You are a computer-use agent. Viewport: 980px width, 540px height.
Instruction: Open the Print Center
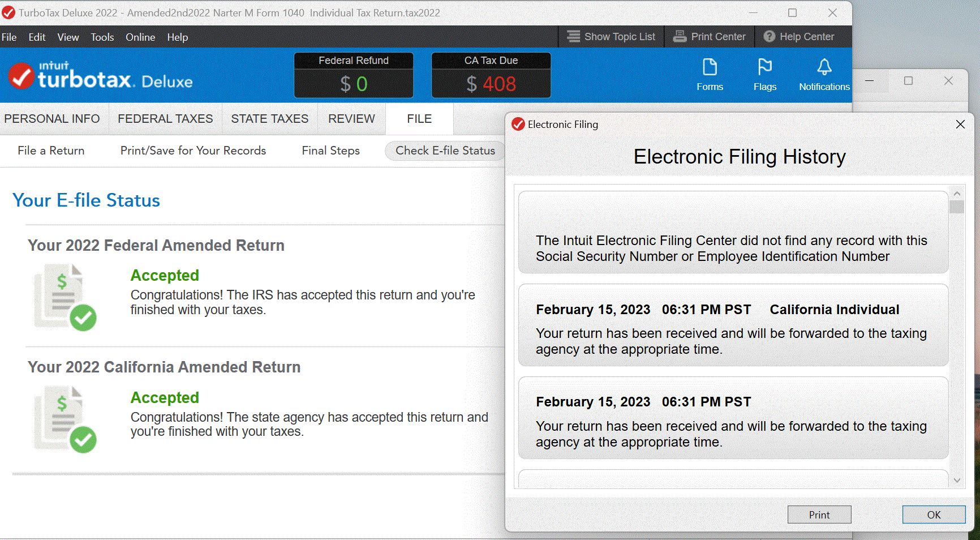(x=710, y=37)
